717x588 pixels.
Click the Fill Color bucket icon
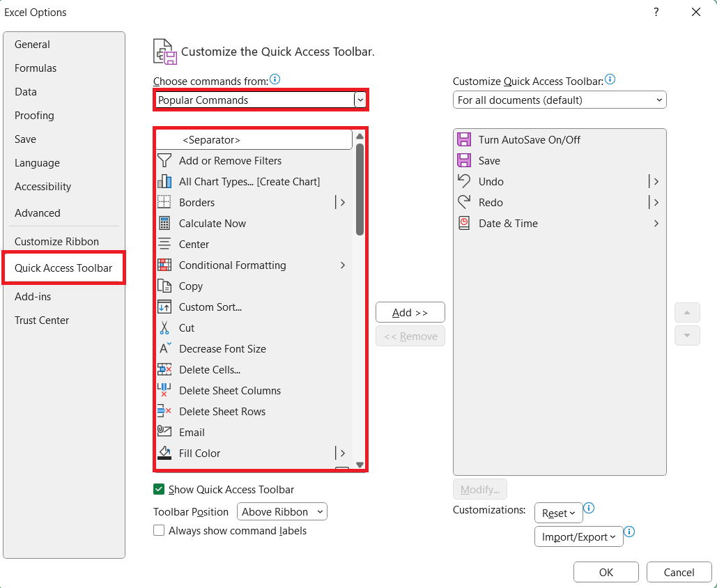(164, 453)
